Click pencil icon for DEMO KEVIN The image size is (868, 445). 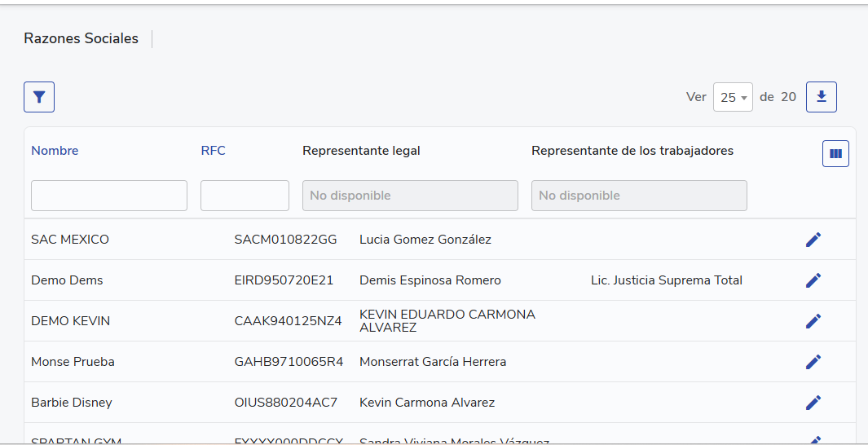tap(813, 321)
